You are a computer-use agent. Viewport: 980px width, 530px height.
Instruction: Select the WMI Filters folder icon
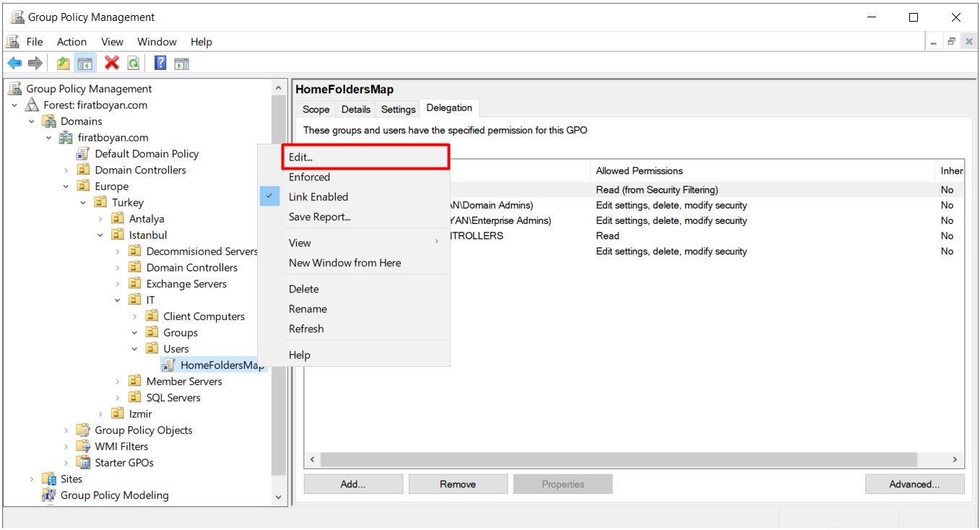(84, 447)
